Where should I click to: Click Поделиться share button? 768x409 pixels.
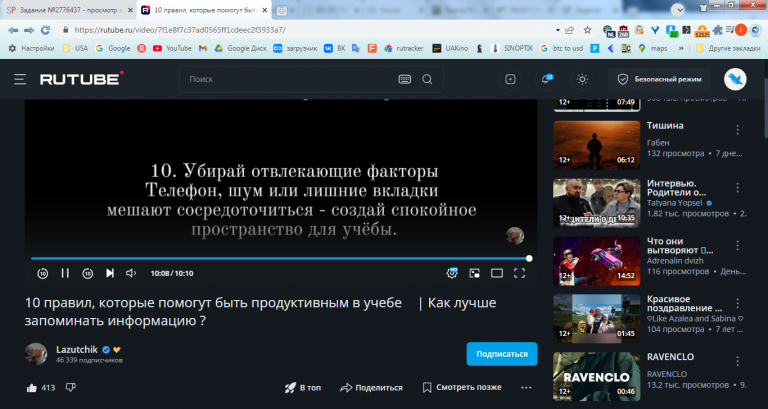click(x=371, y=387)
